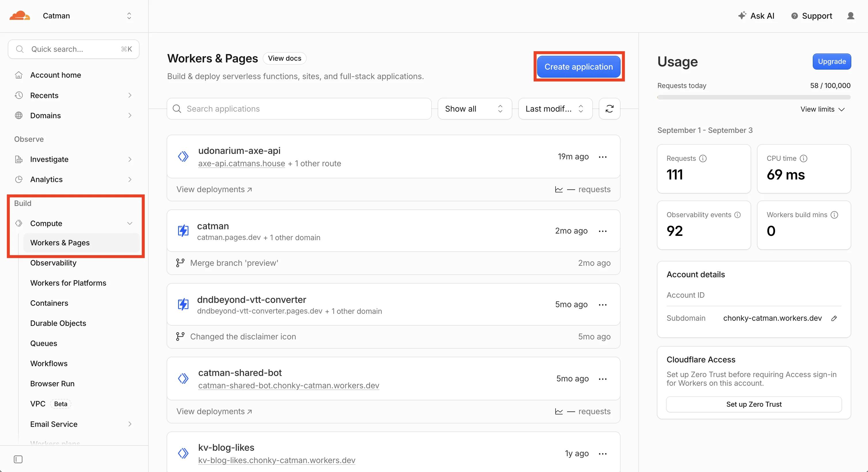This screenshot has width=868, height=472.
Task: Open kv-blog-likes.chonky-catman.workers.dev link
Action: [277, 460]
